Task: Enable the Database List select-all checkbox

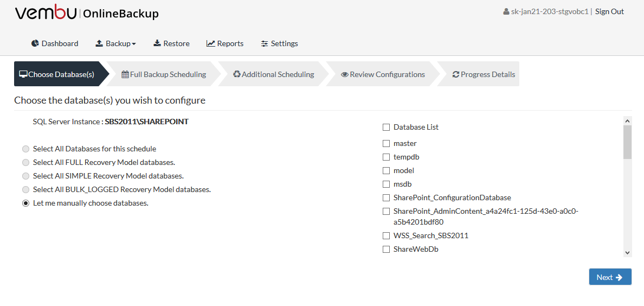Action: coord(386,127)
